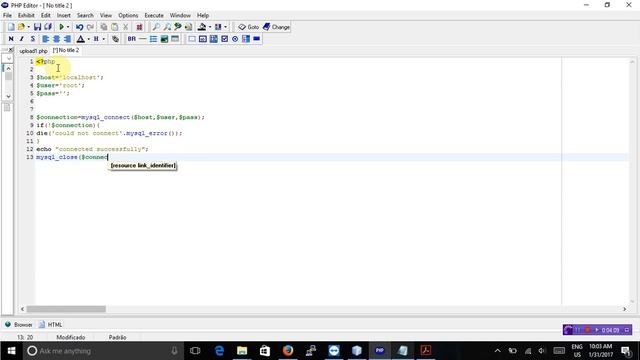
Task: Click the Cut (X) icon
Action: (x=126, y=27)
